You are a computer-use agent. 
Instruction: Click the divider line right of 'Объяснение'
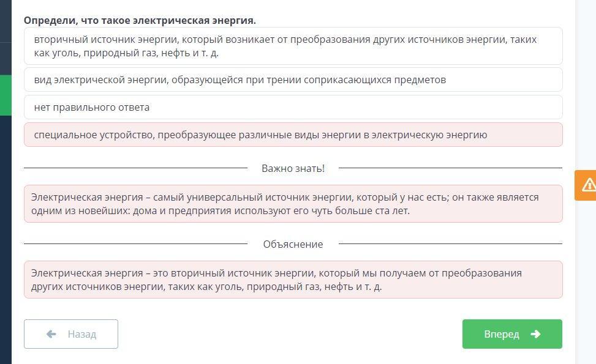[x=450, y=243]
